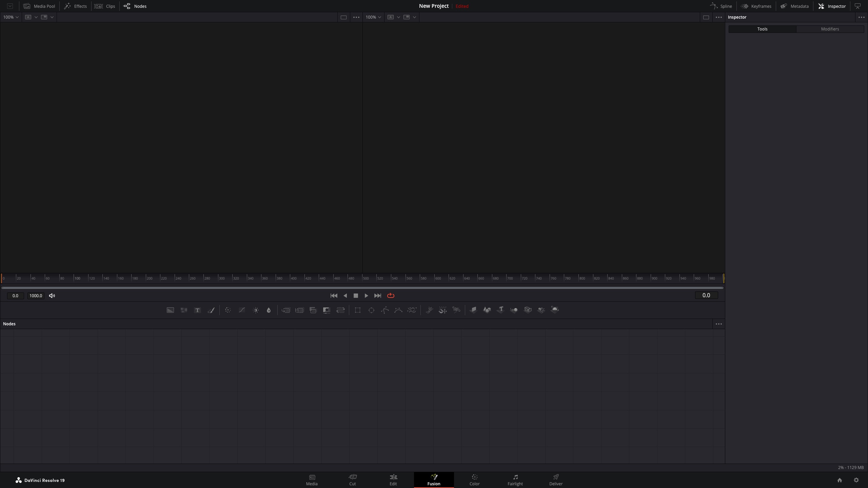Screen dimensions: 868x488
Task: Toggle the Media Pool panel
Action: (39, 6)
